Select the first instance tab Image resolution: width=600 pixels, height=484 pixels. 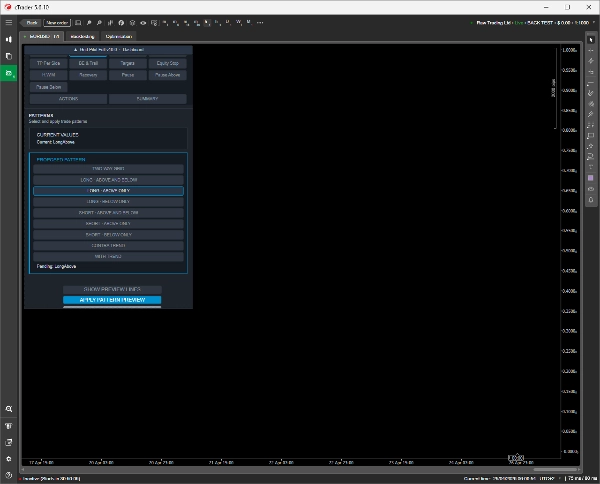[x=42, y=36]
